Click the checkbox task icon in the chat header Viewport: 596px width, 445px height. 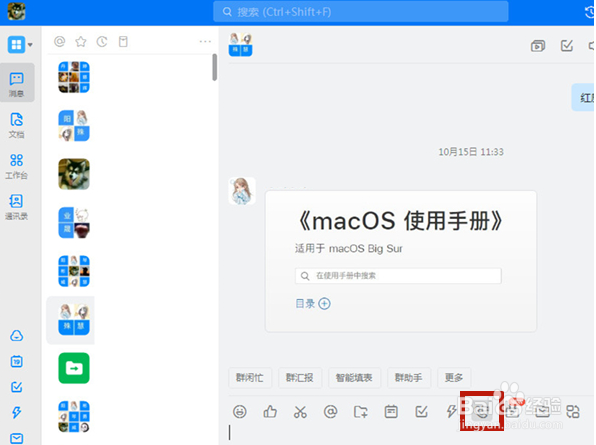[x=567, y=46]
